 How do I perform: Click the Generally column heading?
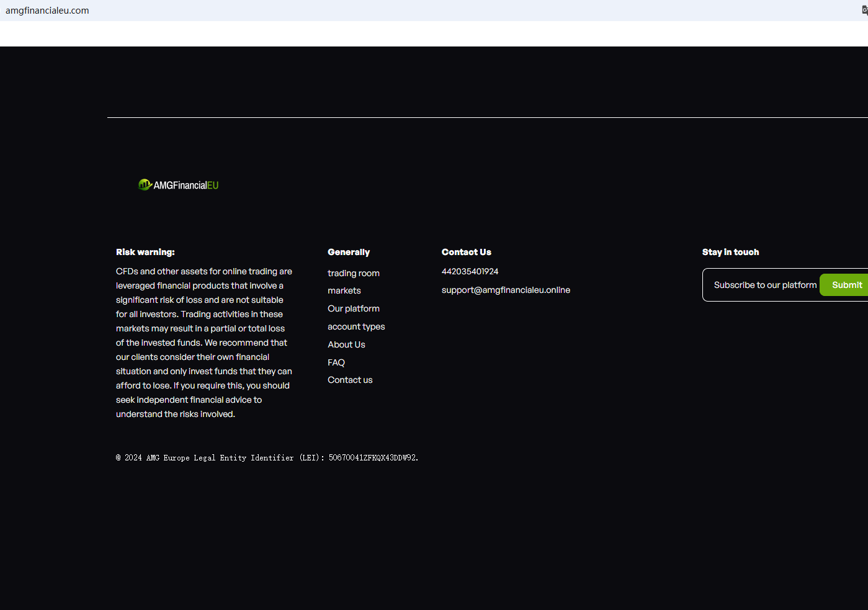tap(348, 252)
